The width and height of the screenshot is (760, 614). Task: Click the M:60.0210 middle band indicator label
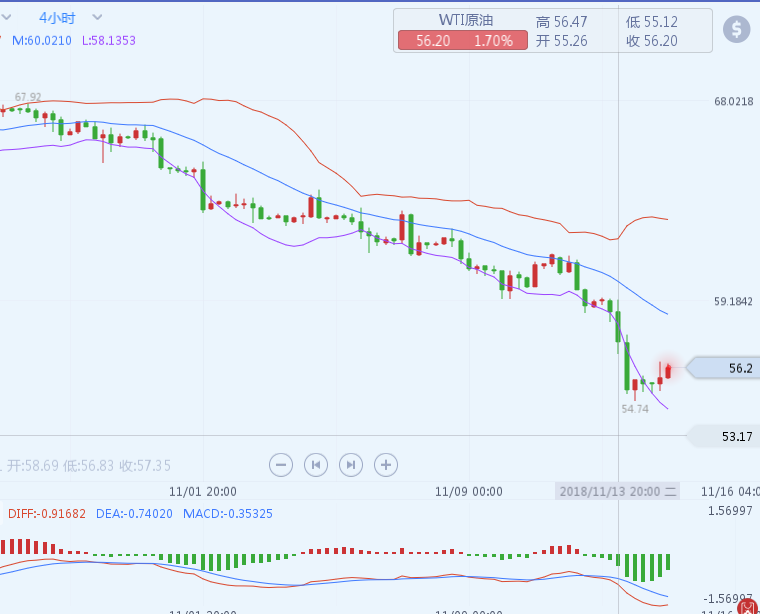(42, 40)
